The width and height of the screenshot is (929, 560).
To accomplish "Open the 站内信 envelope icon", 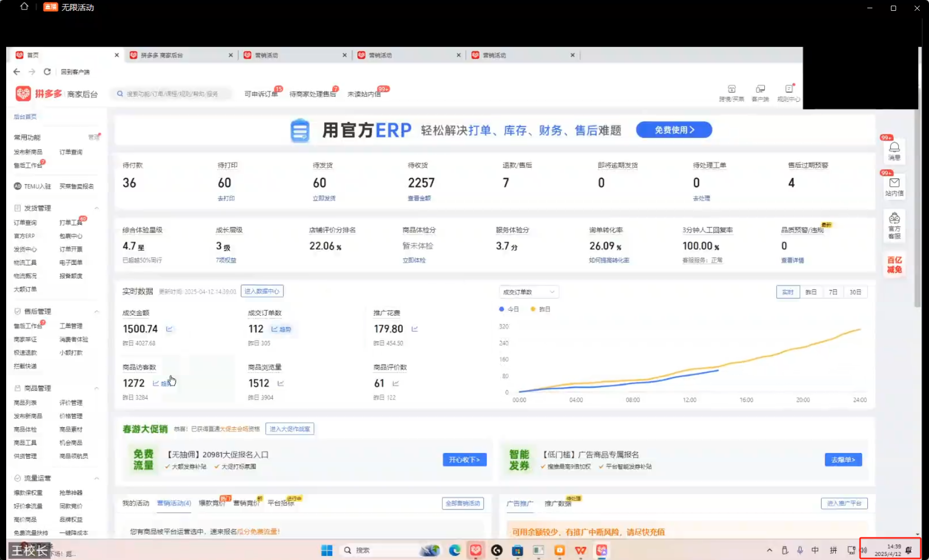I will click(894, 186).
